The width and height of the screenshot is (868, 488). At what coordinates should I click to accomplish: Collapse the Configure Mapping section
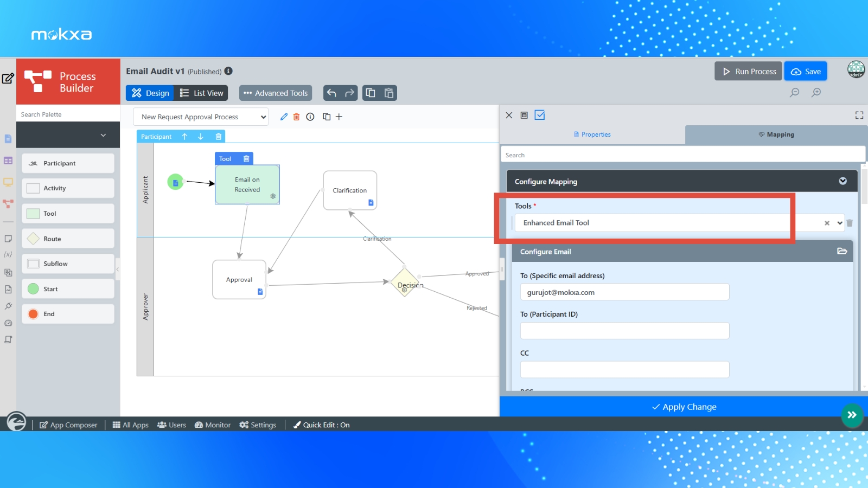click(843, 181)
